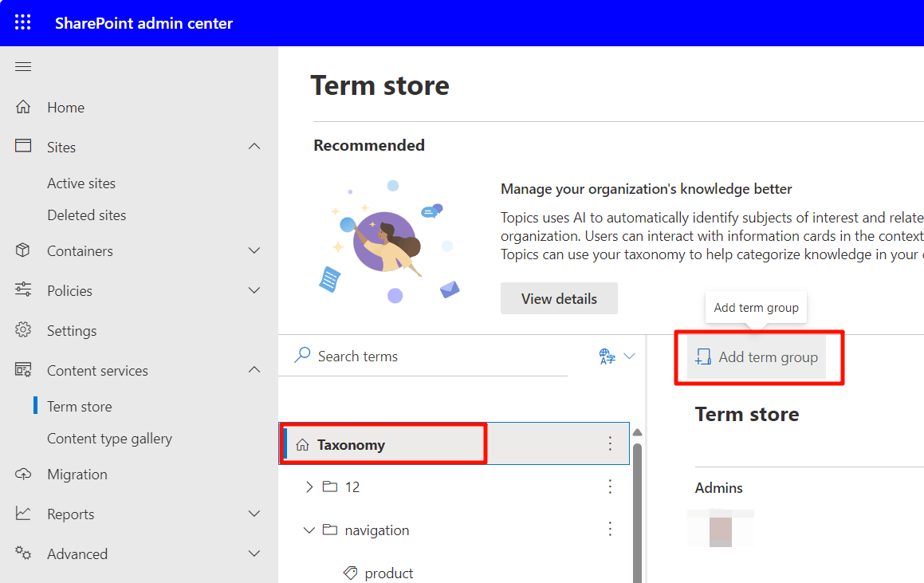924x583 pixels.
Task: Click the term tree vertical scrollbar
Action: tap(637, 513)
